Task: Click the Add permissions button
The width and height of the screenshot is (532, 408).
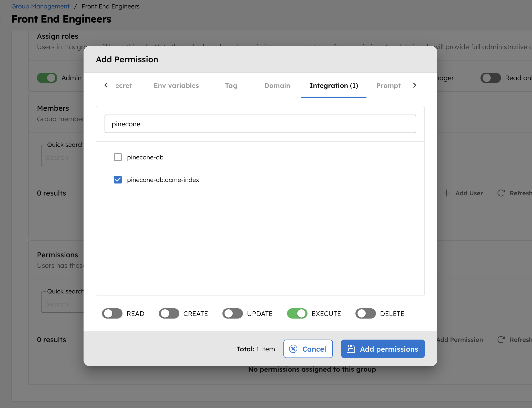Action: pyautogui.click(x=383, y=349)
